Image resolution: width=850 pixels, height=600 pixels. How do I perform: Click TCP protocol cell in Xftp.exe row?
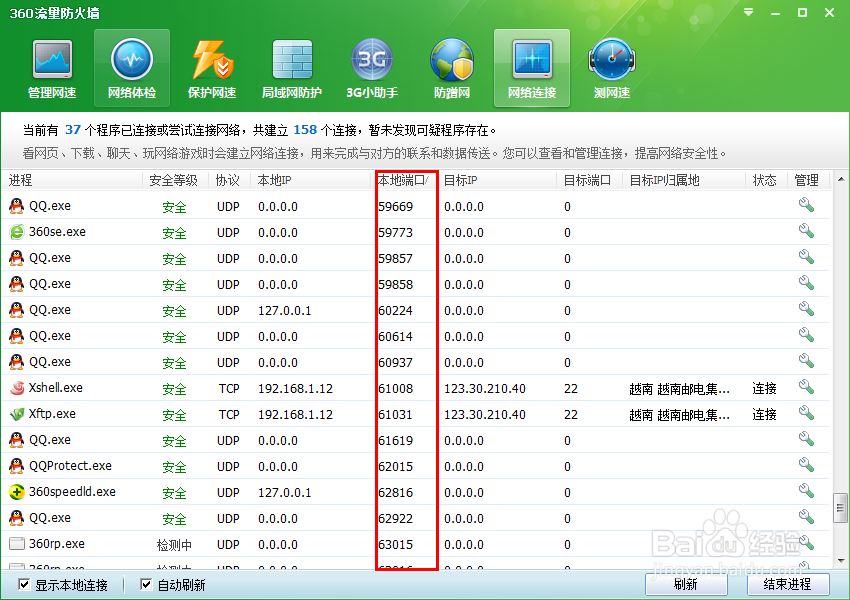tap(229, 415)
